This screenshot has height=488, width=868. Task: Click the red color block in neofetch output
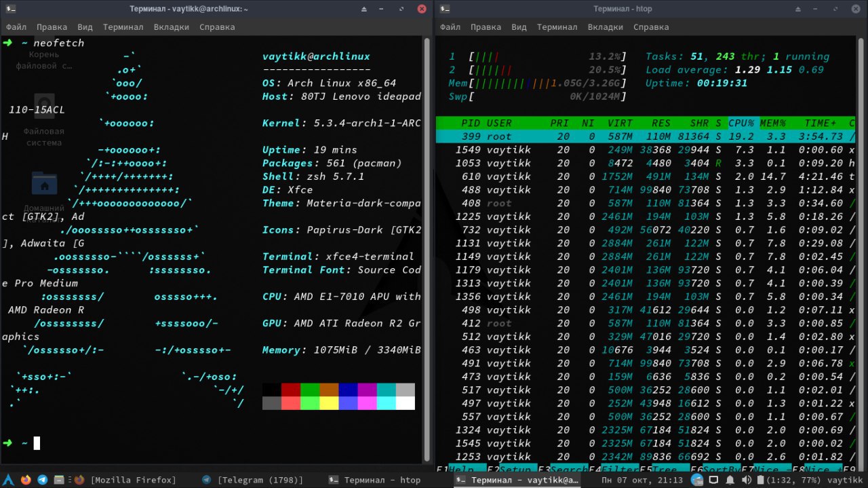pyautogui.click(x=291, y=390)
